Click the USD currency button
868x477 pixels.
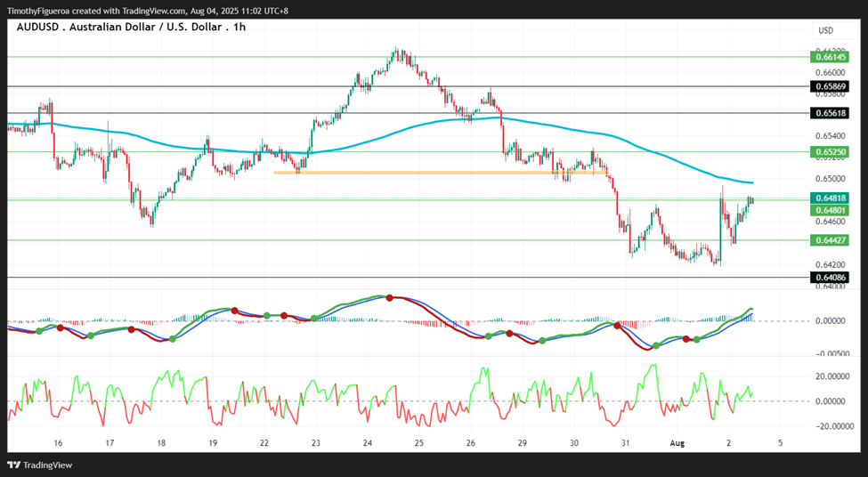(x=826, y=30)
